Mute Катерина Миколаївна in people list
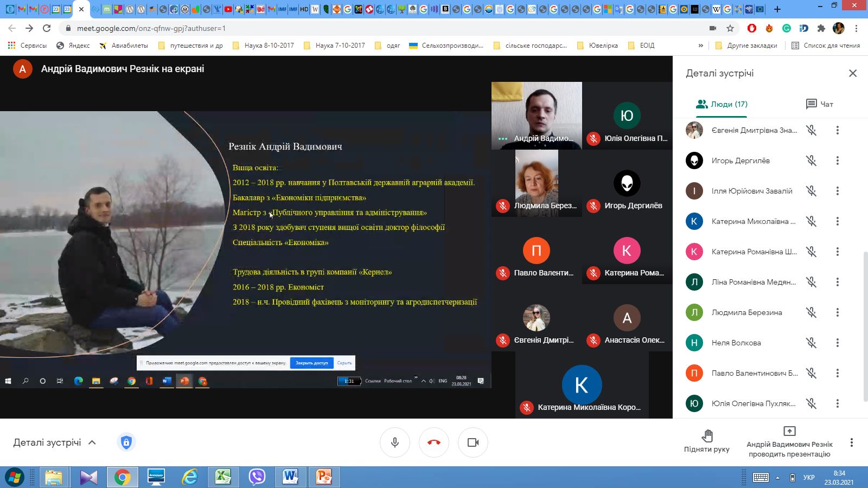Viewport: 868px width, 488px height. coord(811,221)
